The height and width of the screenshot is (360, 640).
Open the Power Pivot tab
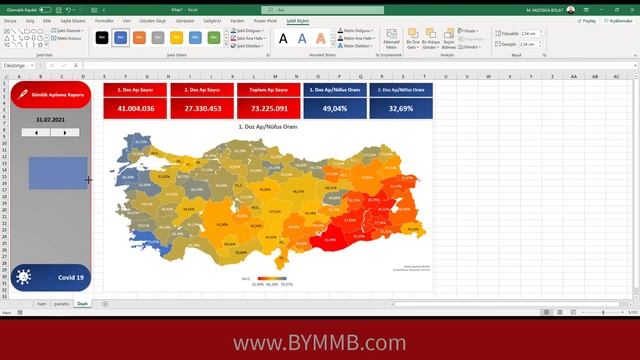[265, 21]
